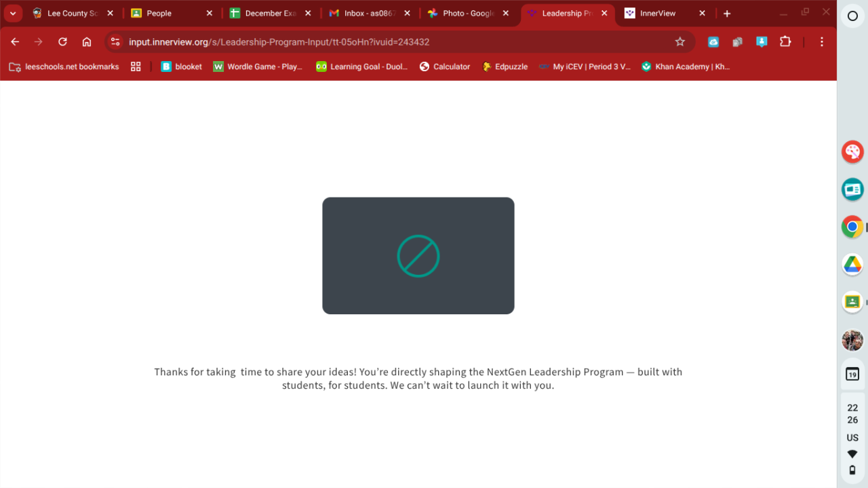Switch to the Lee County Sc tab
The width and height of the screenshot is (868, 488).
tap(73, 13)
